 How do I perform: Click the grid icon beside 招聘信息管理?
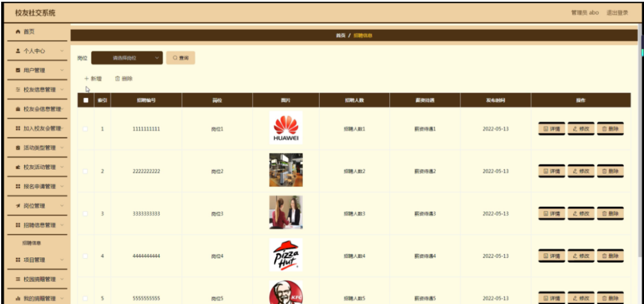(x=18, y=225)
